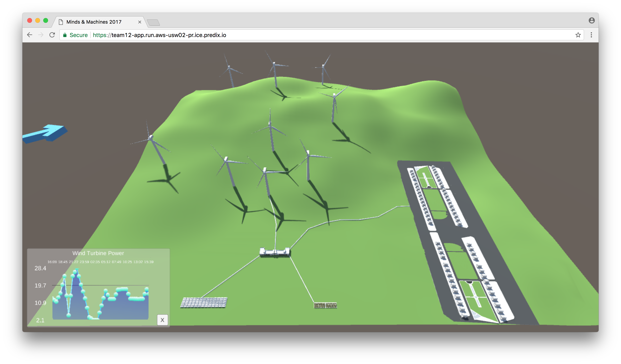Reload the page with refresh icon
This screenshot has width=621, height=364.
pos(52,35)
